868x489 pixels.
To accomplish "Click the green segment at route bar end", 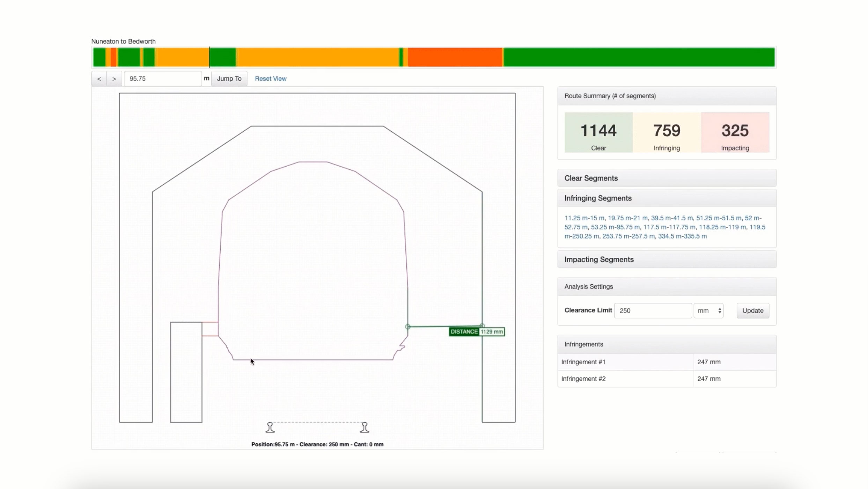I will pos(628,57).
